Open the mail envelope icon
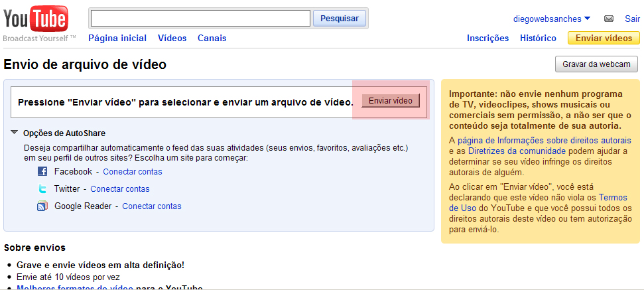This screenshot has height=290, width=644. click(x=608, y=19)
